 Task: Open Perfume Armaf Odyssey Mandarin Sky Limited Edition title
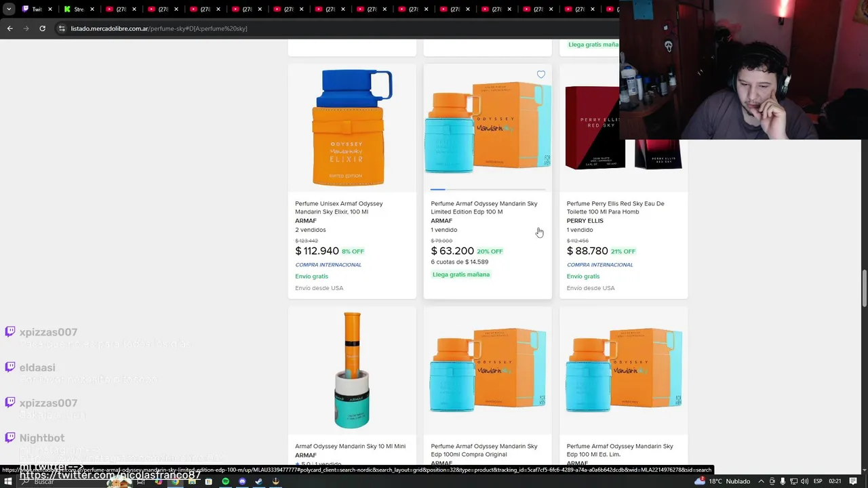[484, 207]
